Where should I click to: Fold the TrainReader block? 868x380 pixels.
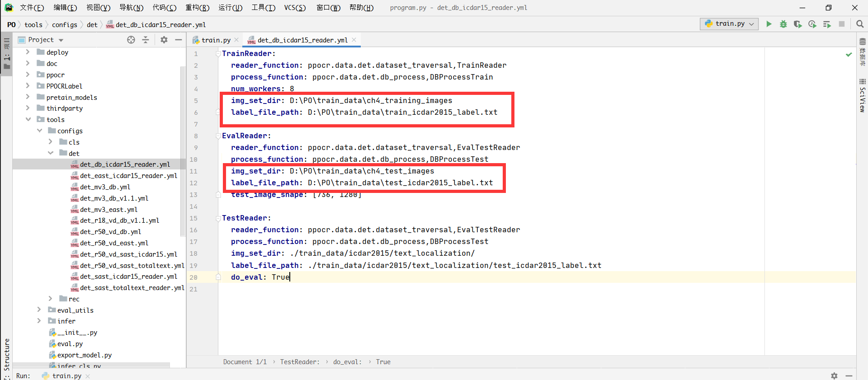(x=218, y=53)
